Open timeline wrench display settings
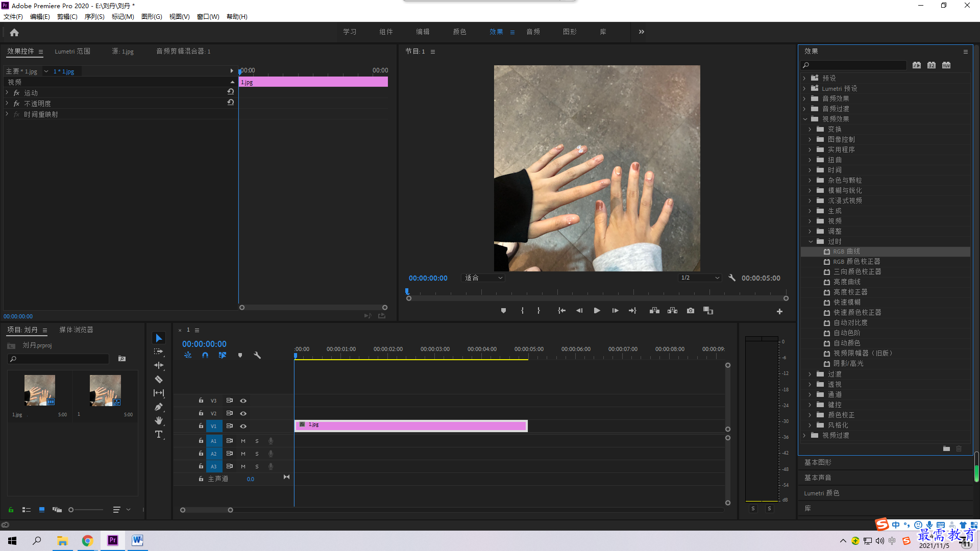980x551 pixels. click(257, 355)
